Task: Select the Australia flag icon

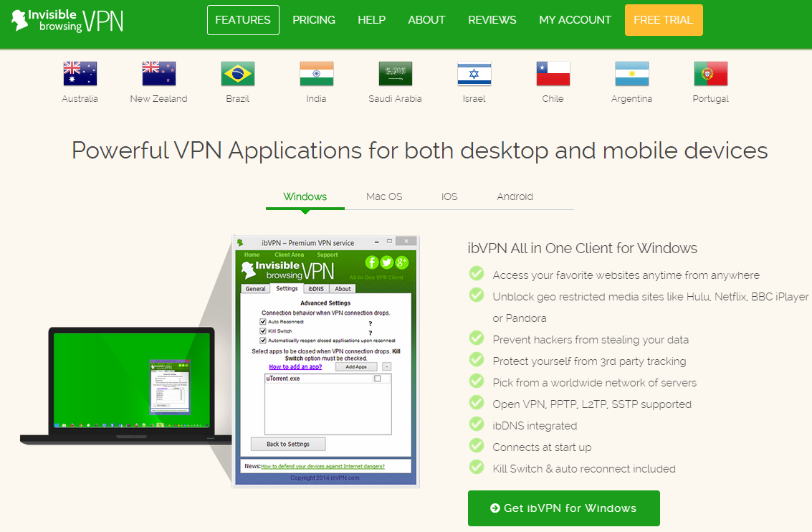Action: pyautogui.click(x=80, y=74)
